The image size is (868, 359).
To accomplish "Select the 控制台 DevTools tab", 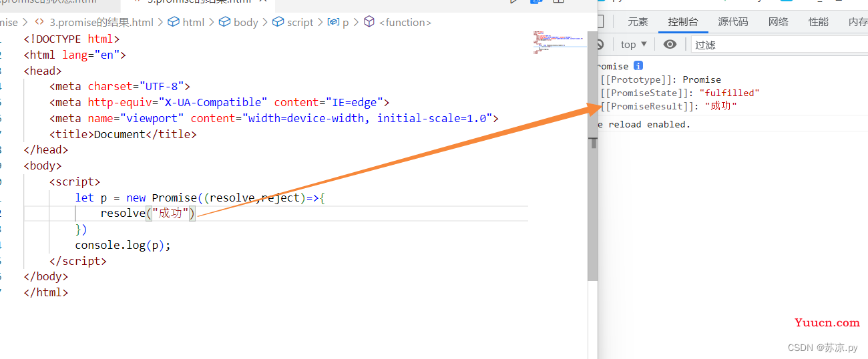I will pyautogui.click(x=683, y=21).
